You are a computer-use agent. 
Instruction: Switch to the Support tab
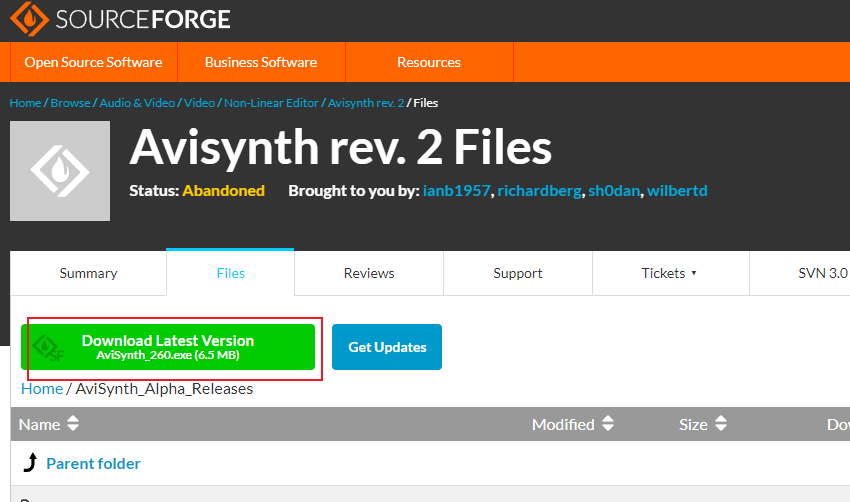pyautogui.click(x=518, y=273)
